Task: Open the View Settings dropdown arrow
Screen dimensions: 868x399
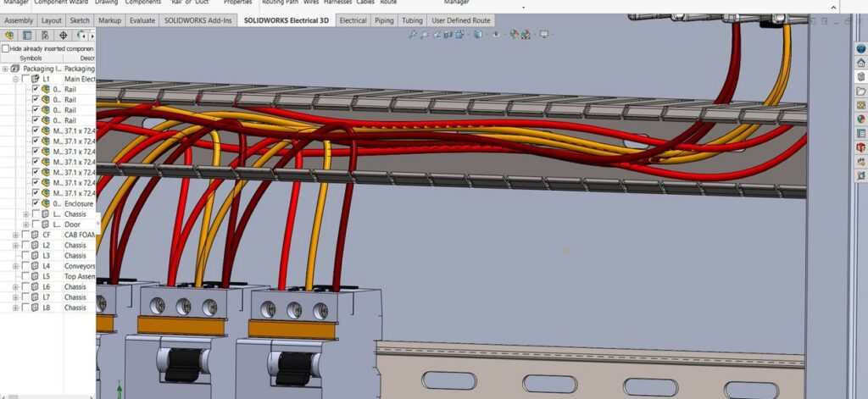Action: tap(553, 35)
